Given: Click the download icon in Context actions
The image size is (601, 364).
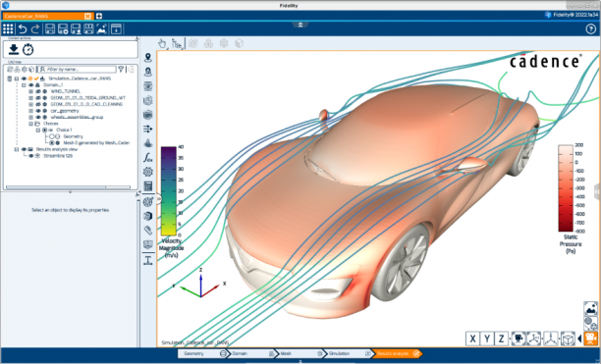Looking at the screenshot, I should point(14,49).
